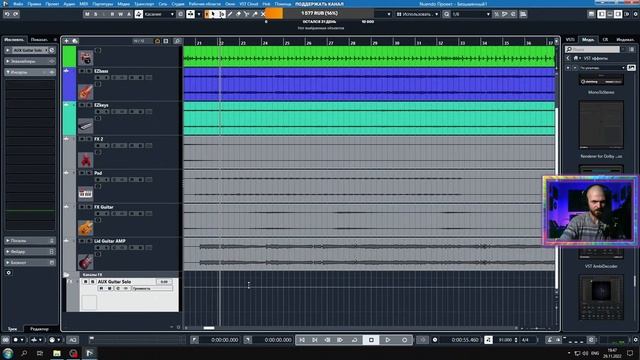Viewport: 640px width, 360px height.
Task: Toggle global Write automation W button
Action: pyautogui.click(x=120, y=14)
